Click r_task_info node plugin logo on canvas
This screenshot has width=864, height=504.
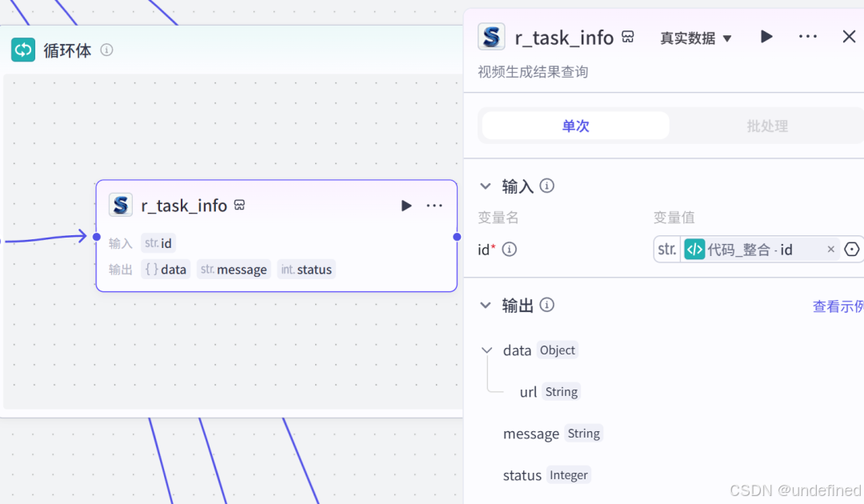pos(121,206)
